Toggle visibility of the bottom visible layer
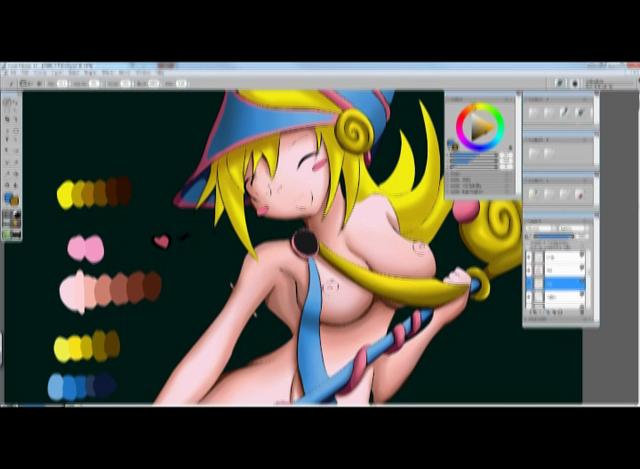Screen dimensions: 640x469 click(x=529, y=297)
